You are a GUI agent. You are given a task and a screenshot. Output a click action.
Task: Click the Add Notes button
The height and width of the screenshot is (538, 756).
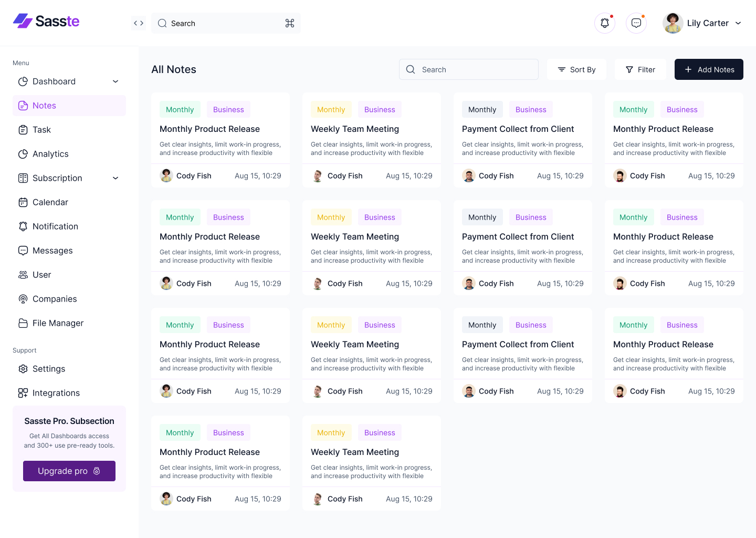pyautogui.click(x=709, y=69)
